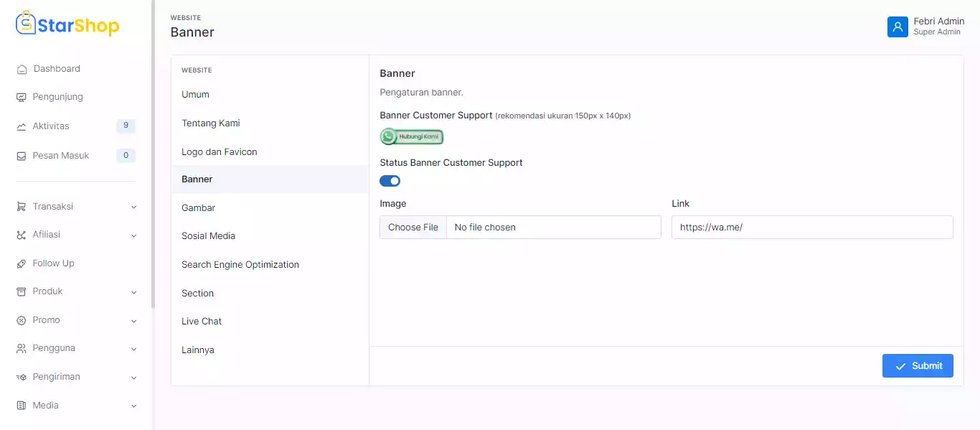Switch to the Sosial Media tab

[x=208, y=235]
